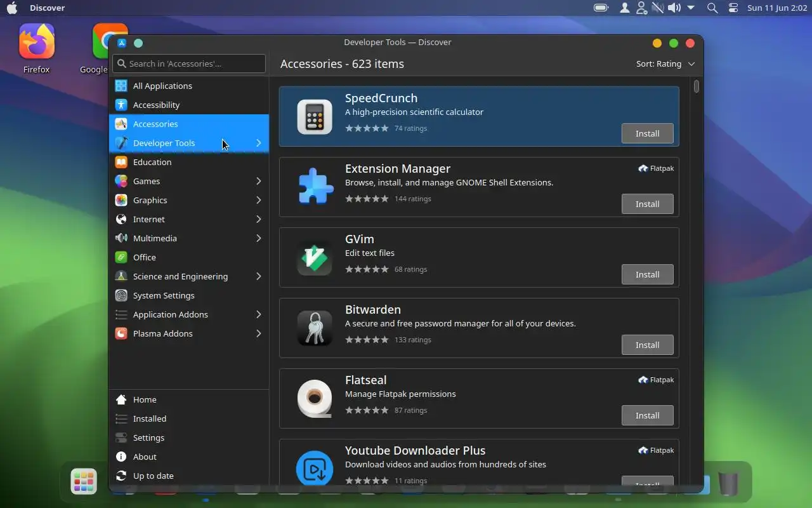This screenshot has height=508, width=812.
Task: Expand the Internet subcategories chevron
Action: [x=259, y=219]
